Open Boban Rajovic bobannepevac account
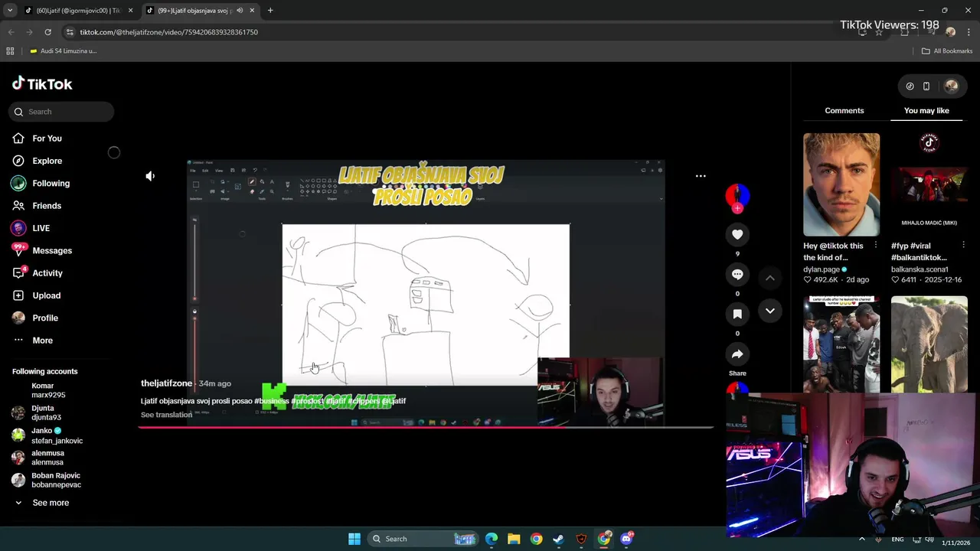This screenshot has width=980, height=551. click(x=55, y=480)
